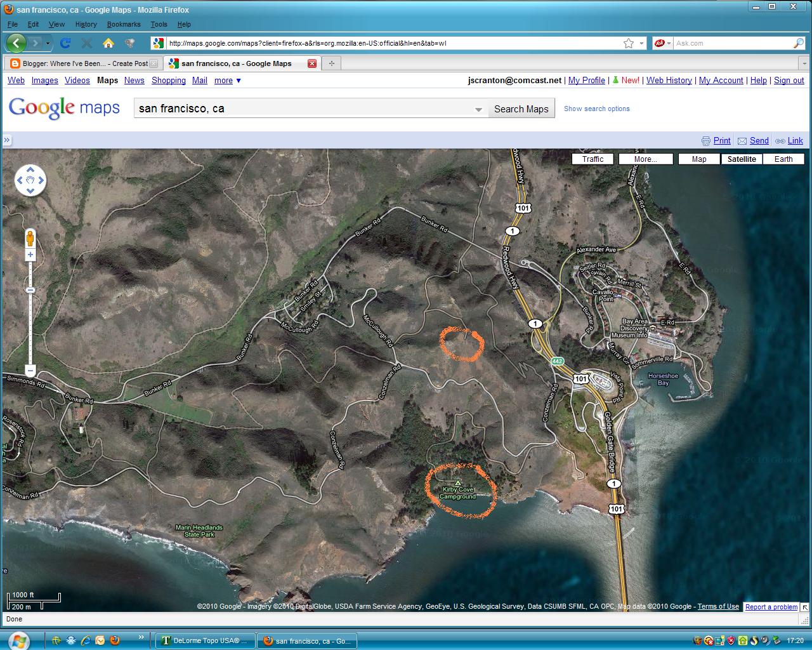Select Satellite view
812x650 pixels.
point(742,159)
